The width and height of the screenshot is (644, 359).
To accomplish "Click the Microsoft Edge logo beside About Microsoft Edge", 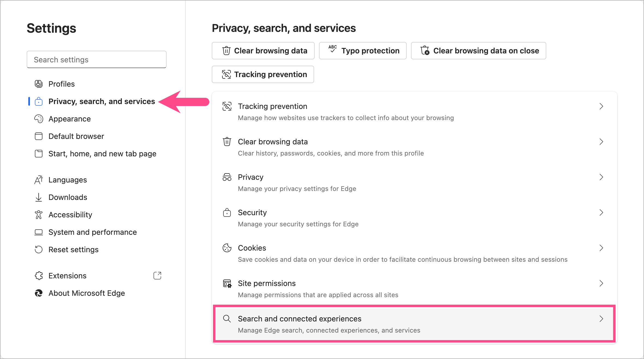I will [39, 293].
